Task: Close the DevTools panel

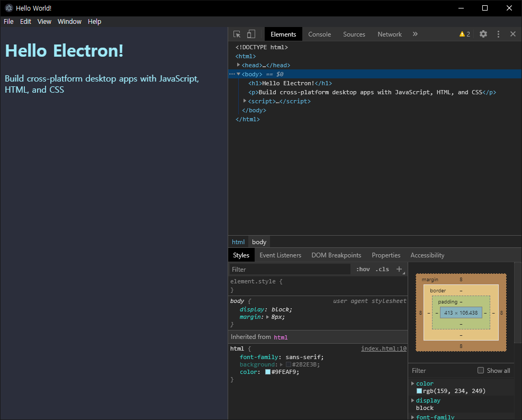Action: pyautogui.click(x=512, y=34)
